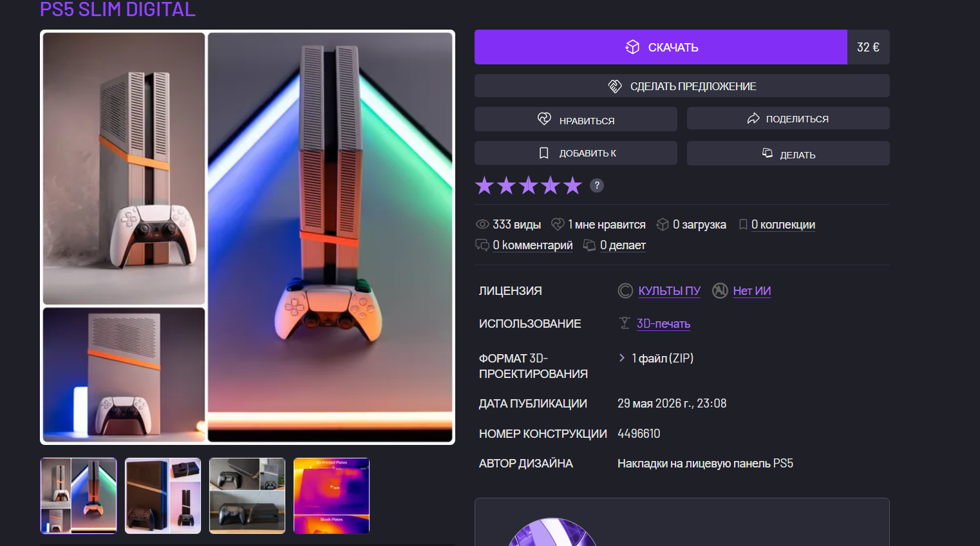Like the design with НРАВИТЬСЯ button
The image size is (980, 546).
click(x=576, y=119)
